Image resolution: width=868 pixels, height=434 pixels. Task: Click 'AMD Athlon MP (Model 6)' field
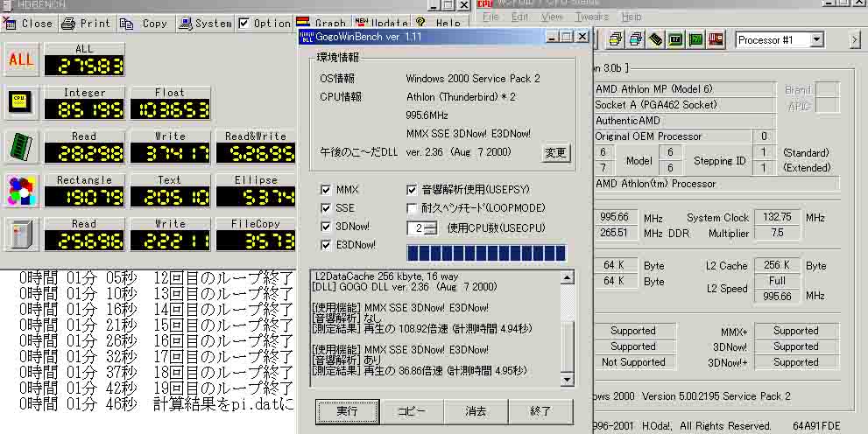pos(684,89)
